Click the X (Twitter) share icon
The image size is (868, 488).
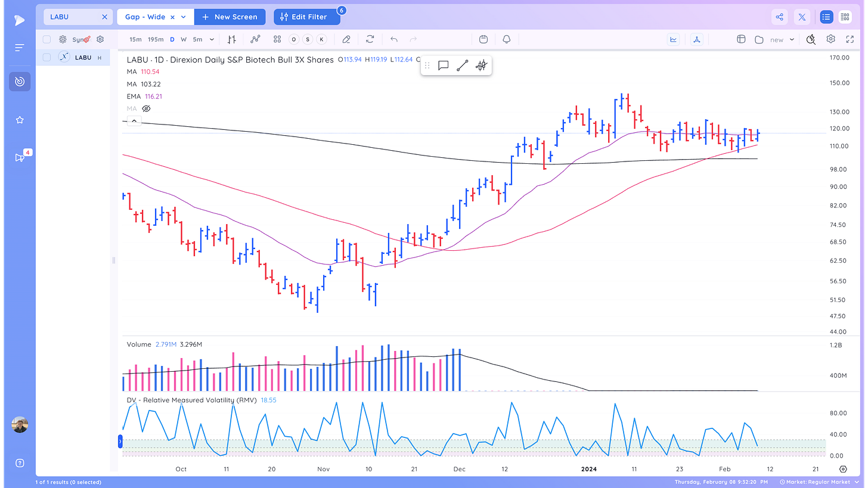[802, 17]
